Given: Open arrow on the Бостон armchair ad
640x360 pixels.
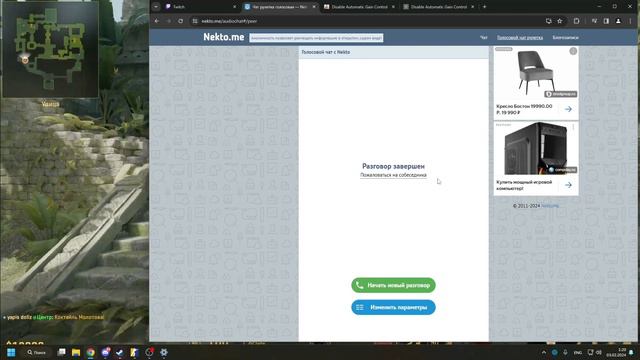Looking at the screenshot, I should (568, 109).
